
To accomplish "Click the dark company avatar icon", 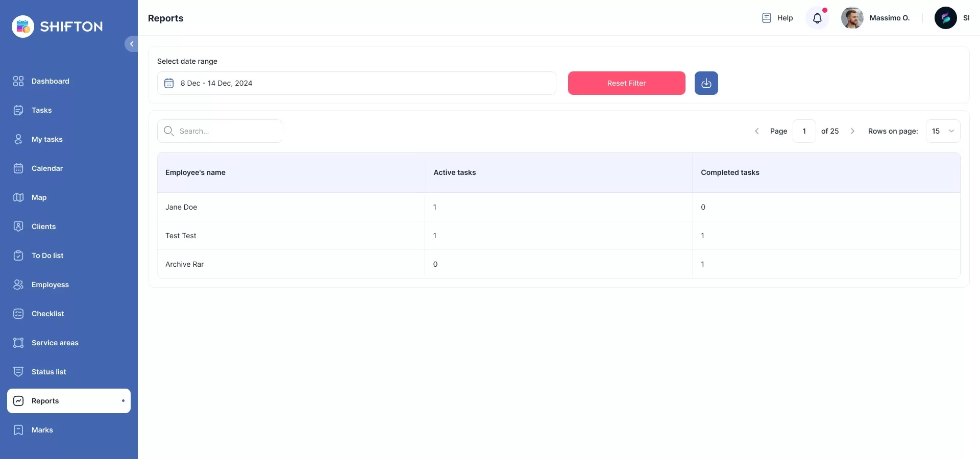I will click(x=945, y=18).
